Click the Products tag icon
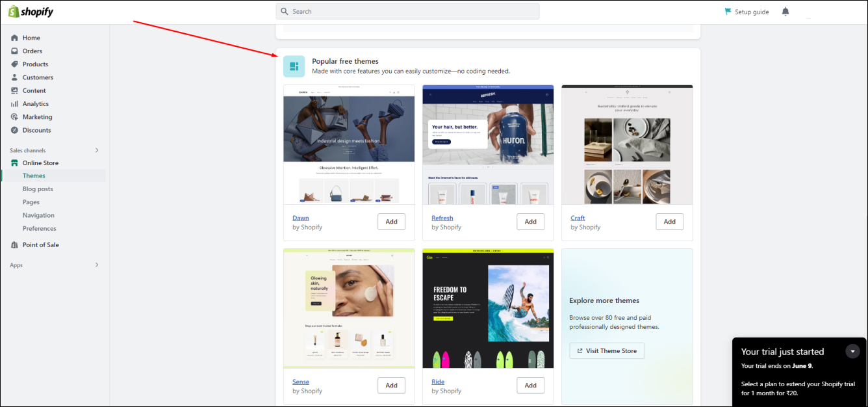 14,64
